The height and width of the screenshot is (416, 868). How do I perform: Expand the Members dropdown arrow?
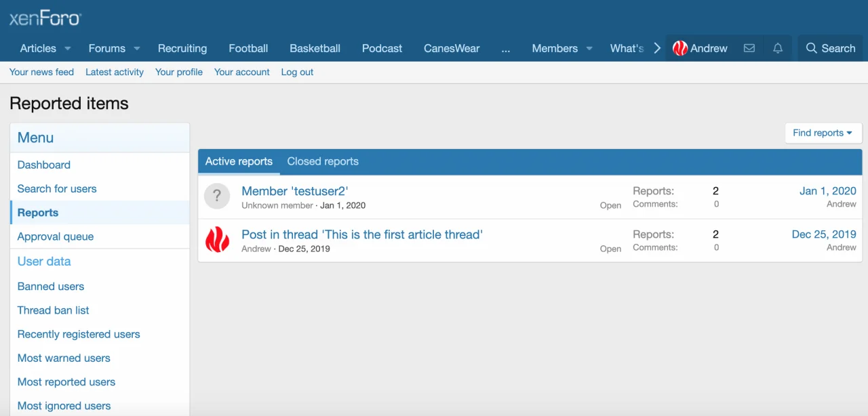589,48
